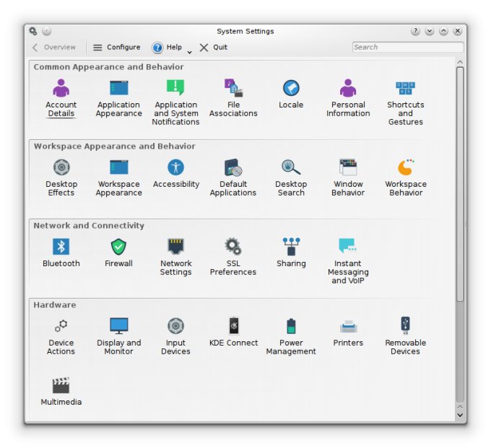Focus the Search input field
491x448 pixels.
(407, 48)
